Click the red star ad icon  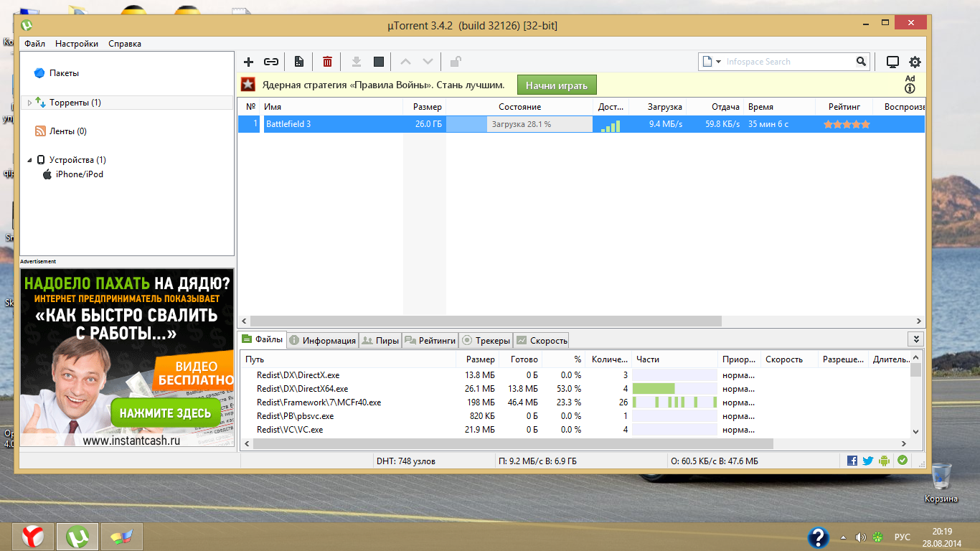pyautogui.click(x=248, y=85)
